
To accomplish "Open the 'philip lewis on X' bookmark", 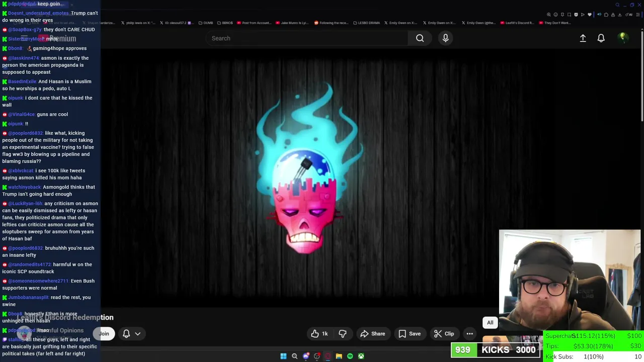I will pyautogui.click(x=138, y=23).
